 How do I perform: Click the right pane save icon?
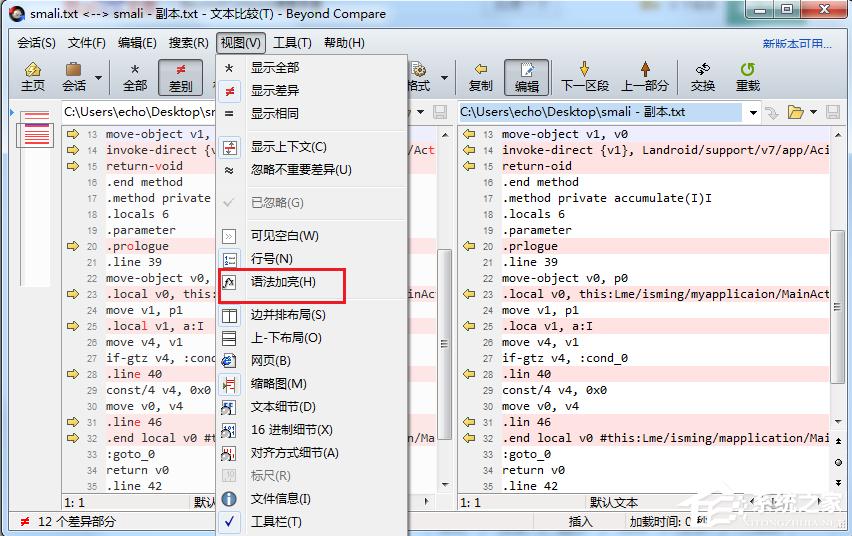[x=832, y=113]
